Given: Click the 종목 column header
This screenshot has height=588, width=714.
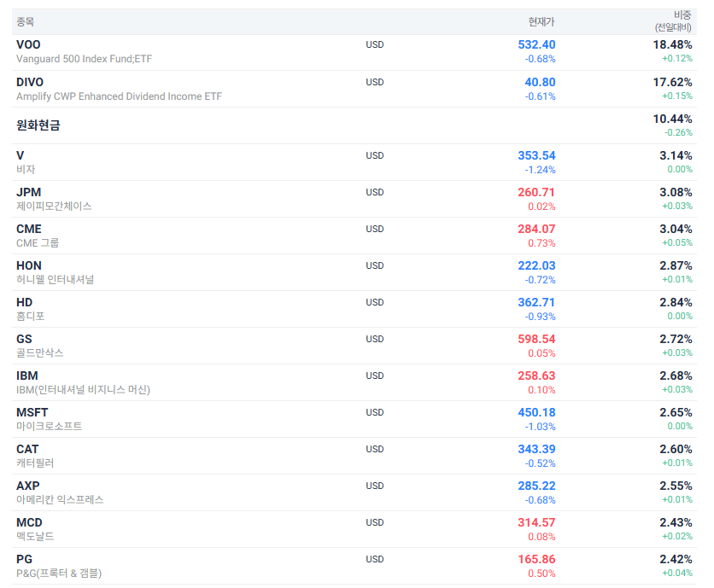Looking at the screenshot, I should [25, 21].
